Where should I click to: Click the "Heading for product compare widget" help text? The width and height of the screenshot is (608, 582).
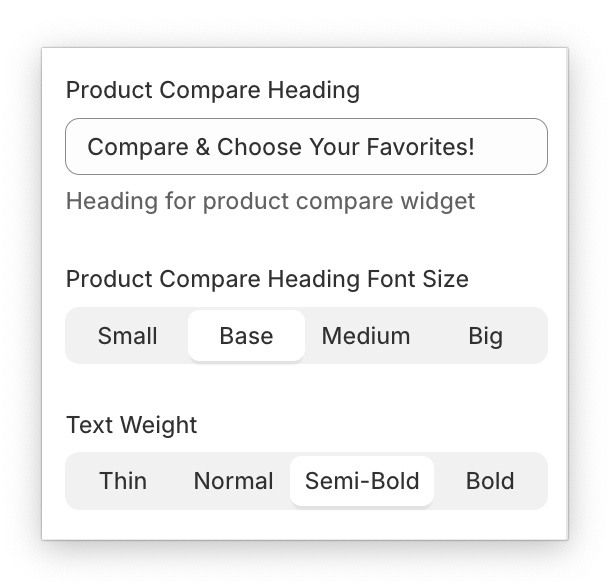pos(270,201)
